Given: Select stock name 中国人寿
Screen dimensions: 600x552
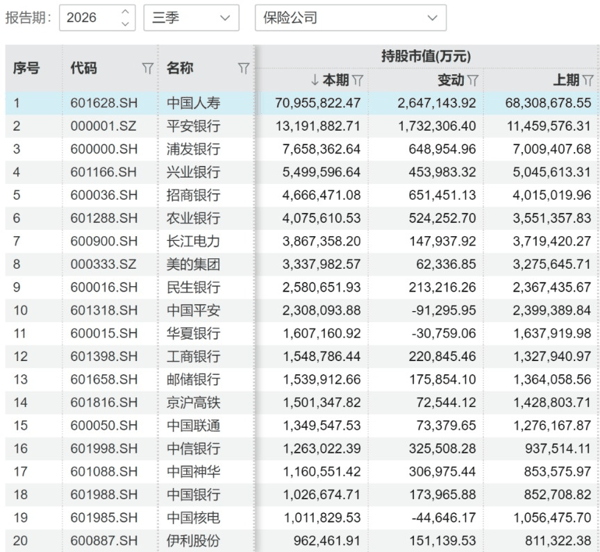Looking at the screenshot, I should pos(193,103).
